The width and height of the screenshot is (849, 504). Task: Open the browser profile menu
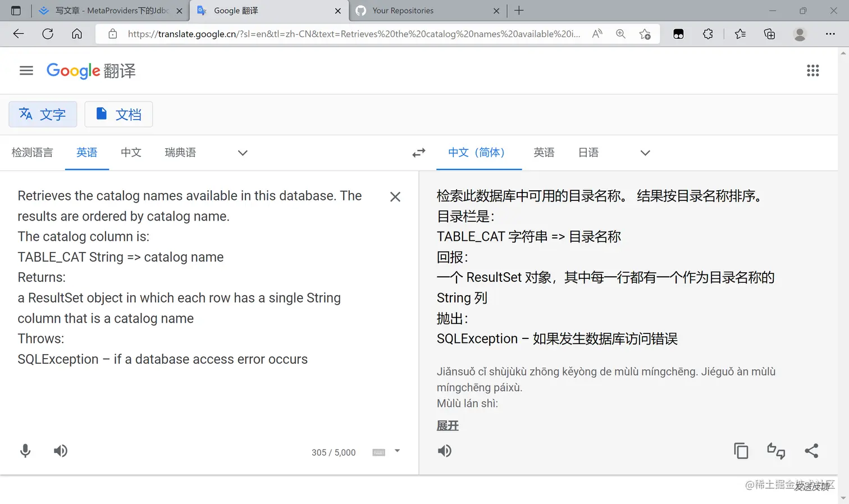800,34
